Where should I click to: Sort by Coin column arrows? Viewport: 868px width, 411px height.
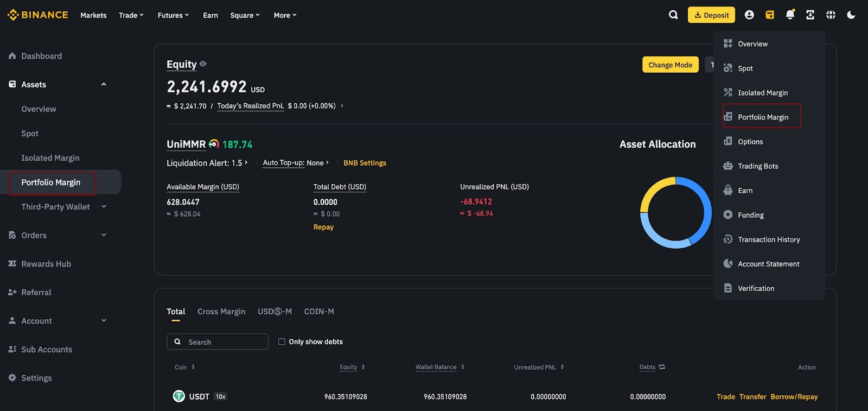193,367
